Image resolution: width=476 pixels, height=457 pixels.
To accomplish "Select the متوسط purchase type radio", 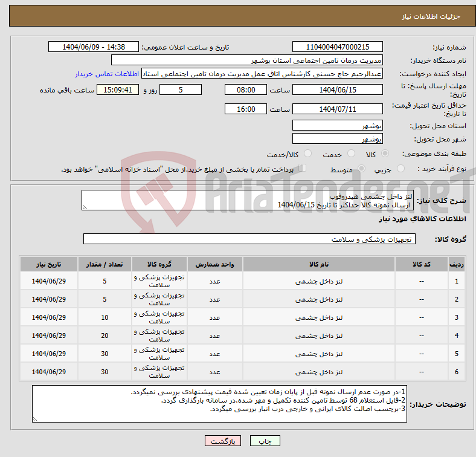I will tap(361, 168).
